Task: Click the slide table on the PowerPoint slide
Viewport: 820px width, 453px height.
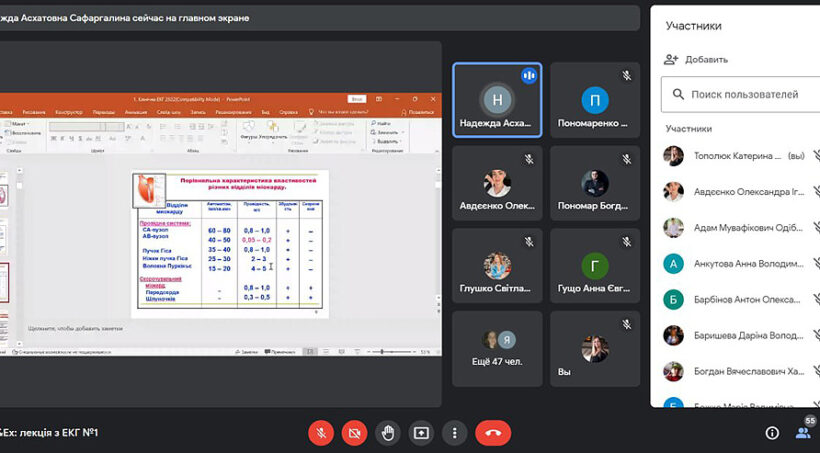Action: pos(230,254)
